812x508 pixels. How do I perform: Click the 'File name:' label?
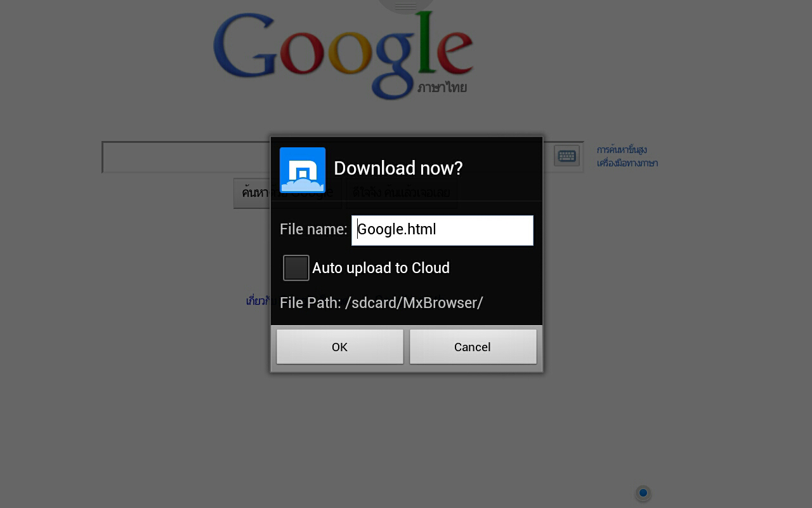click(x=313, y=229)
